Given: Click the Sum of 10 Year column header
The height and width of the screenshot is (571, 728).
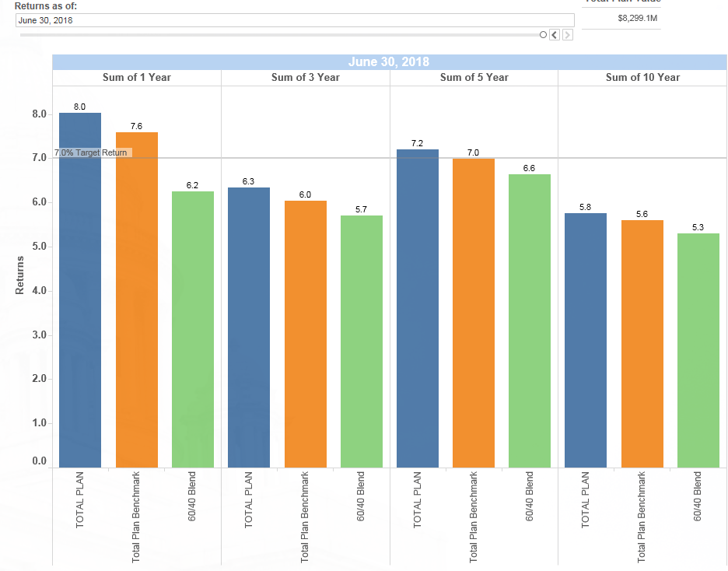Looking at the screenshot, I should pyautogui.click(x=642, y=78).
